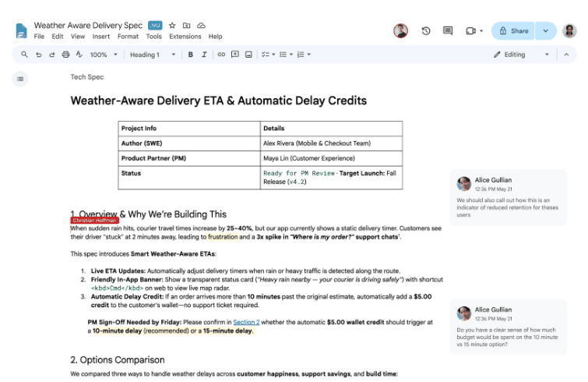Click the Options Comparison heading
Screen dimensions: 588x382
point(118,360)
